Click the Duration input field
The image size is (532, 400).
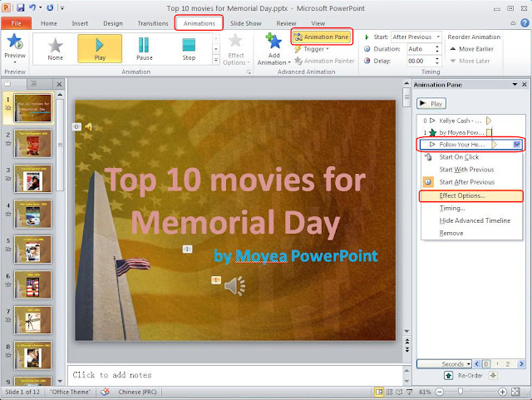[x=421, y=49]
